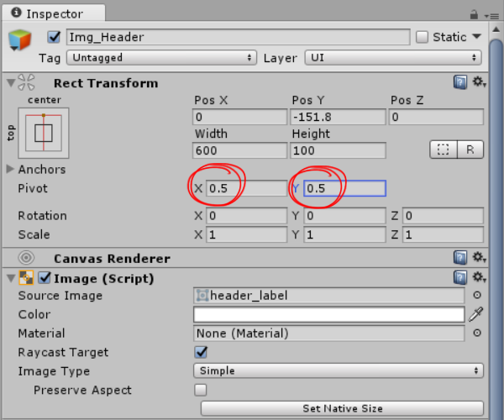Expand the Anchors foldout
The image size is (504, 420).
[x=10, y=169]
